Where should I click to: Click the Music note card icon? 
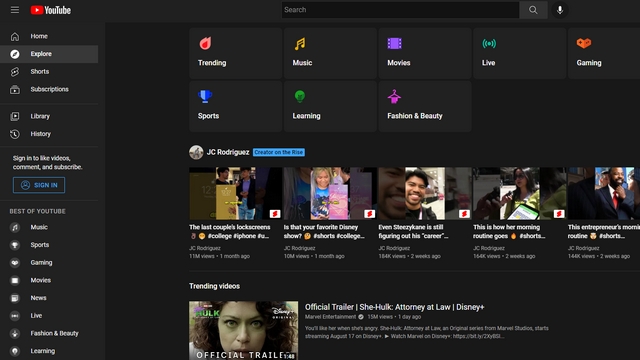300,43
